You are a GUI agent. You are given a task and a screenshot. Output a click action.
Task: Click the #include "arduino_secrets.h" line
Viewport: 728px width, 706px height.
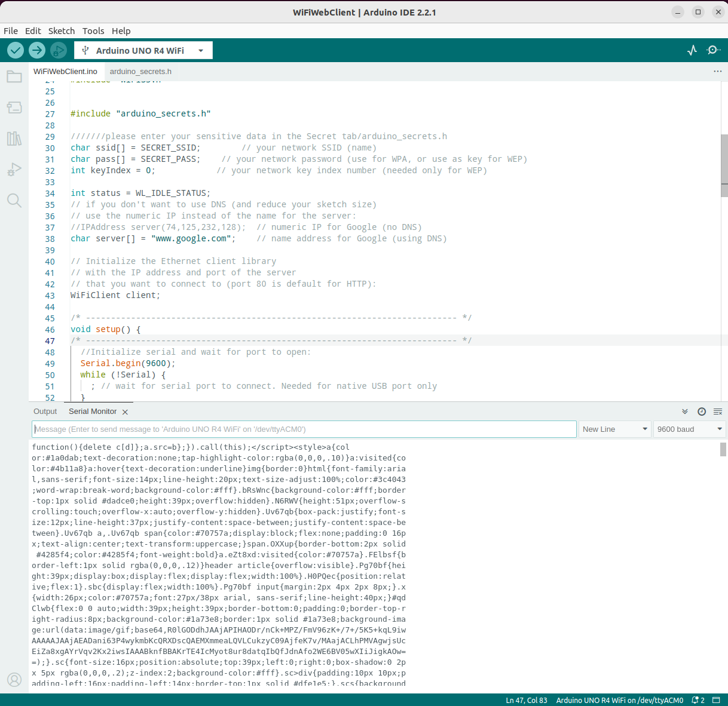tap(140, 113)
